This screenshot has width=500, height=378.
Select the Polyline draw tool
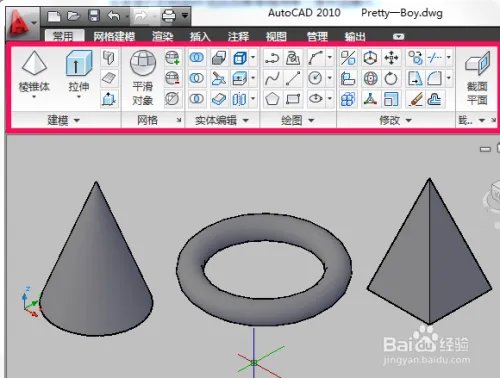pos(272,58)
